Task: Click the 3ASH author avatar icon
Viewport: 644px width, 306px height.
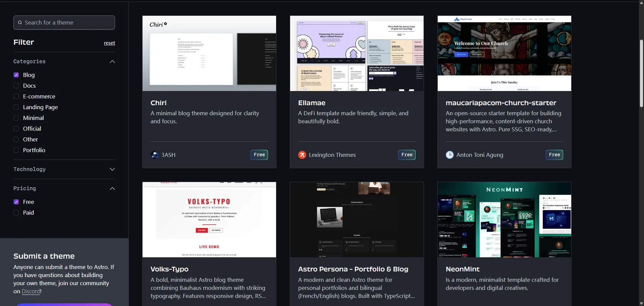Action: tap(155, 155)
